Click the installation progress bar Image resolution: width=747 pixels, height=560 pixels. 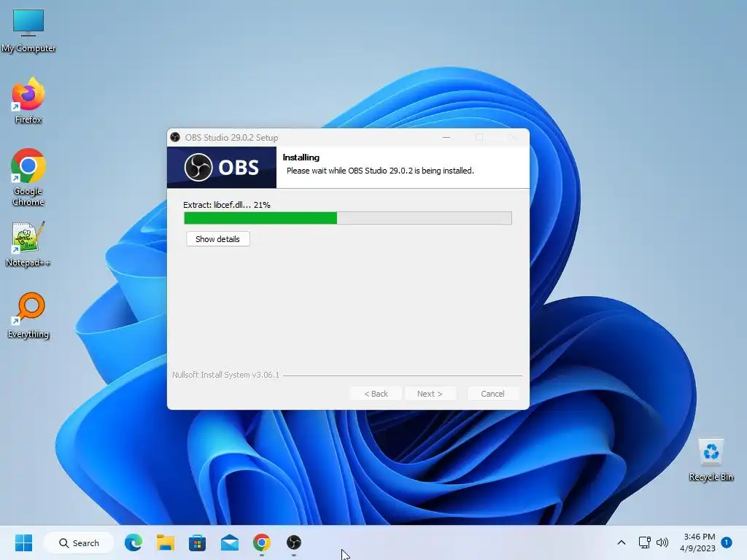(348, 218)
